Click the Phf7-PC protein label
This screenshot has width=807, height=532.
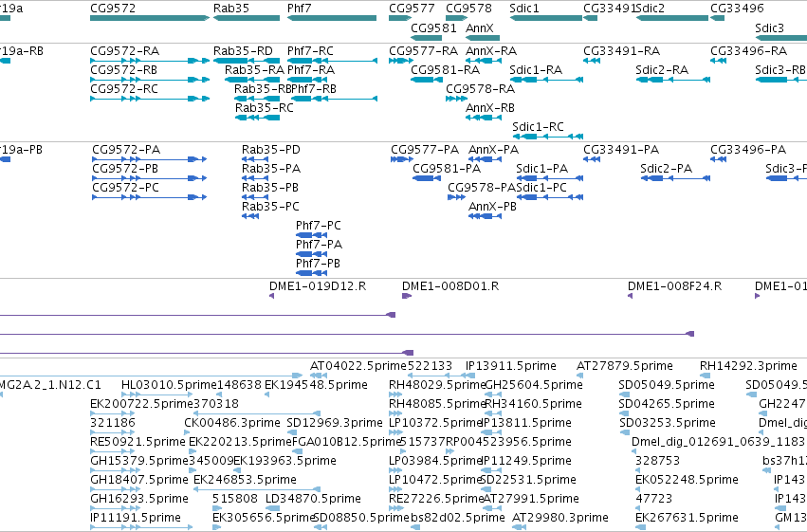[318, 226]
